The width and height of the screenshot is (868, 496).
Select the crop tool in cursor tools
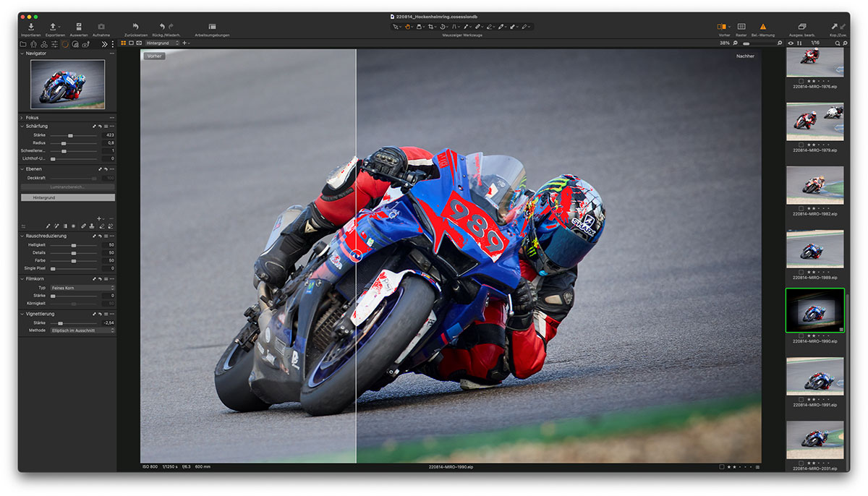432,27
